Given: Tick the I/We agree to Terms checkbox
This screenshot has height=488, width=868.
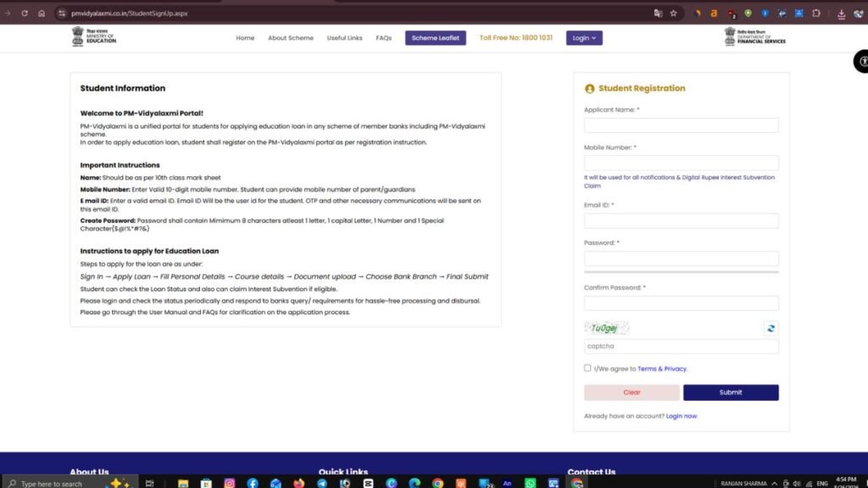Looking at the screenshot, I should tap(587, 368).
